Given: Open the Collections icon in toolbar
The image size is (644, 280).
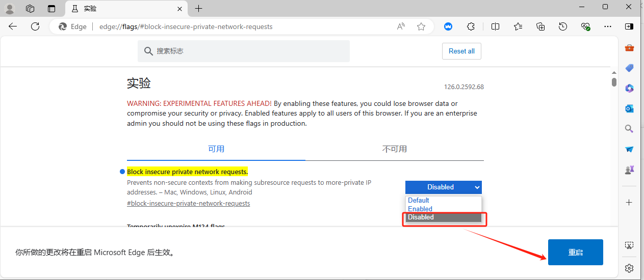Looking at the screenshot, I should 540,26.
